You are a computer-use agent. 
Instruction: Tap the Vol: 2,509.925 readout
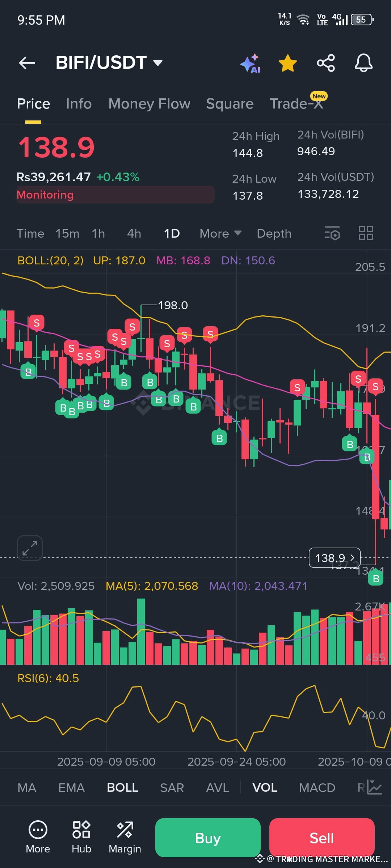click(x=56, y=586)
